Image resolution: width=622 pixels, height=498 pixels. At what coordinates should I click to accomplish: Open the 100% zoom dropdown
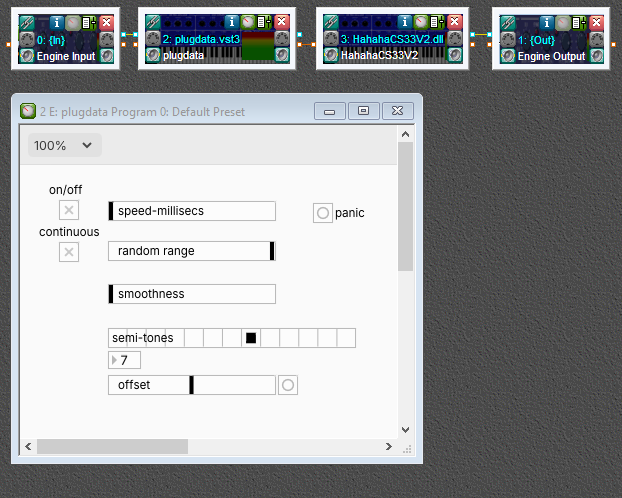point(64,145)
